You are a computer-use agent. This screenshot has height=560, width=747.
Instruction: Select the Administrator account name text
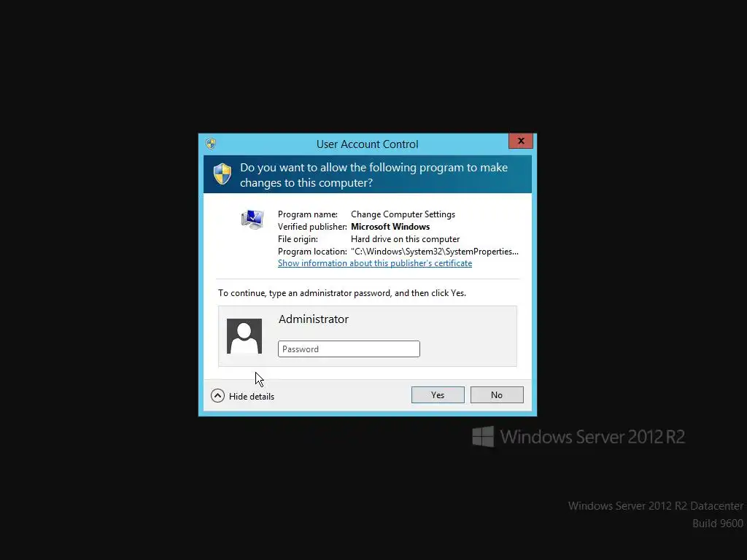[314, 319]
